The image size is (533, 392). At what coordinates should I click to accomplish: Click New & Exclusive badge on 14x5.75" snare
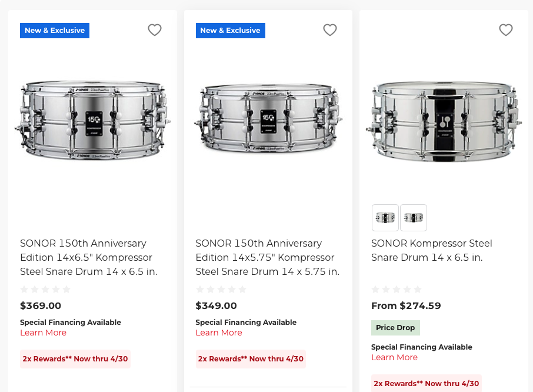click(x=230, y=31)
